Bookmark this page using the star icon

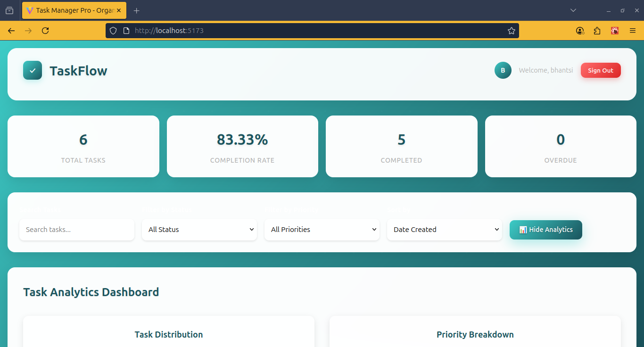(x=512, y=30)
